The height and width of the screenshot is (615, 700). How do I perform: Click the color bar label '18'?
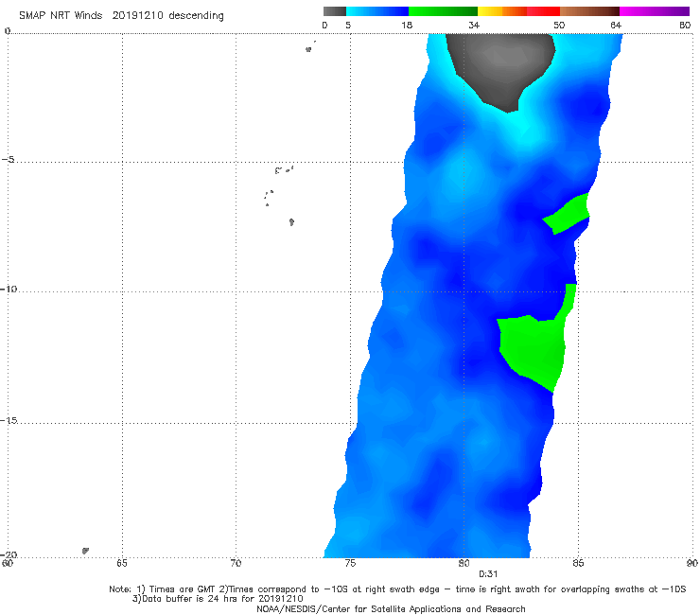(x=407, y=25)
